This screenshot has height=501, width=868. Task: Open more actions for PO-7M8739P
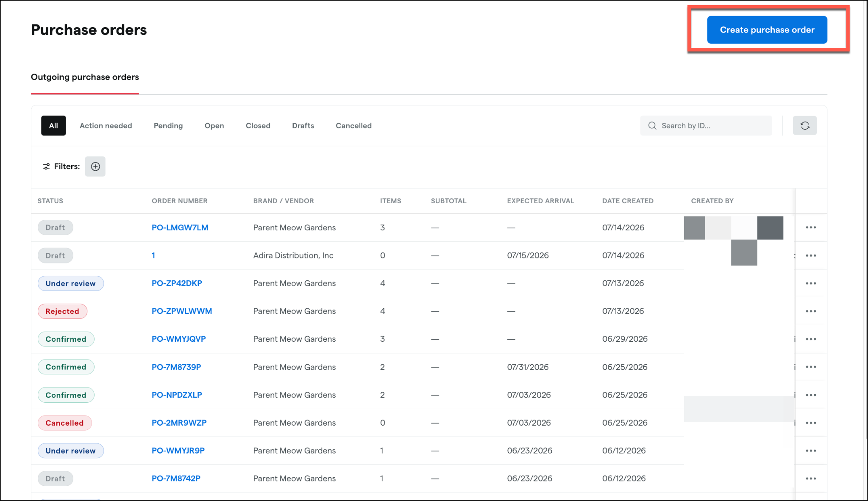pos(811,367)
